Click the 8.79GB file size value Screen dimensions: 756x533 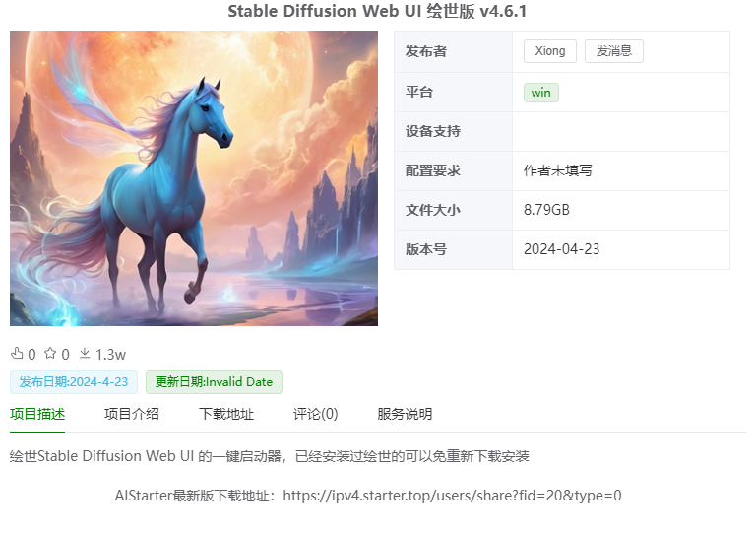(546, 210)
